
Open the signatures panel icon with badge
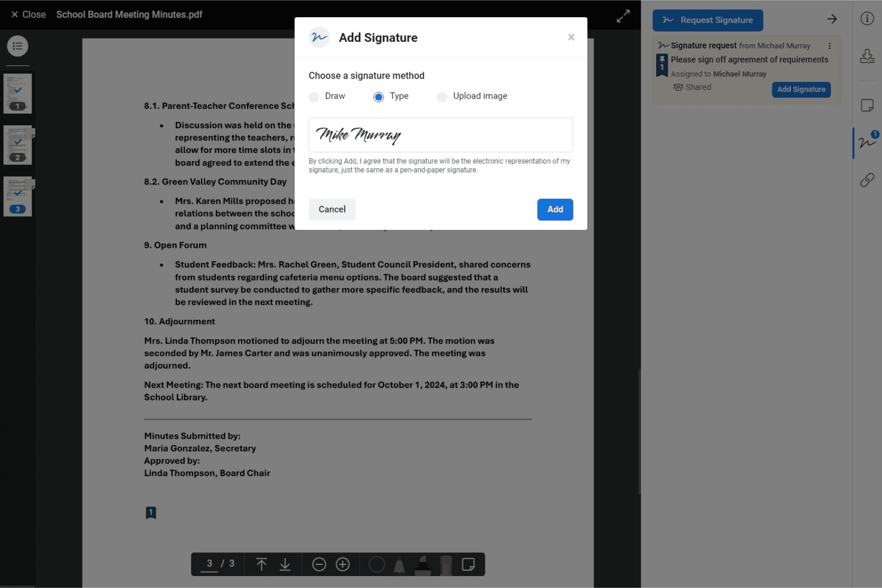pos(867,142)
